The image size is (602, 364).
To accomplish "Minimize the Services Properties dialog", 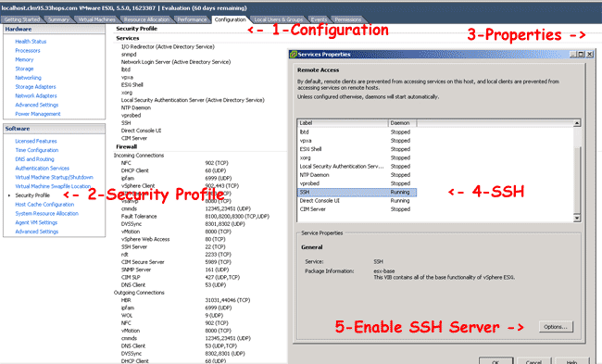I will [x=573, y=54].
